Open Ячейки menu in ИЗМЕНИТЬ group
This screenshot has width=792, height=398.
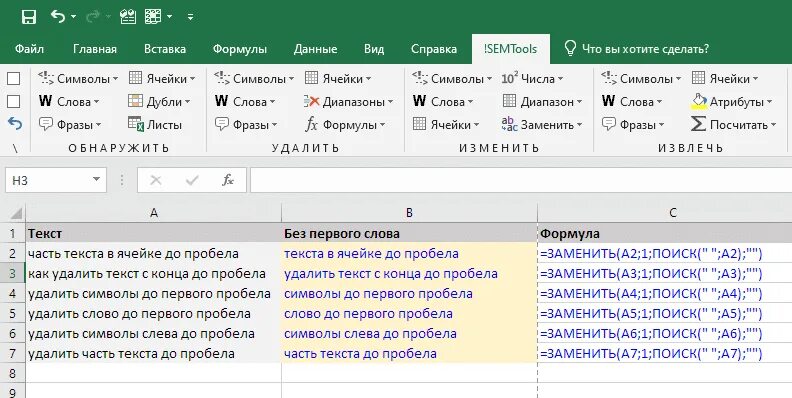tap(446, 124)
